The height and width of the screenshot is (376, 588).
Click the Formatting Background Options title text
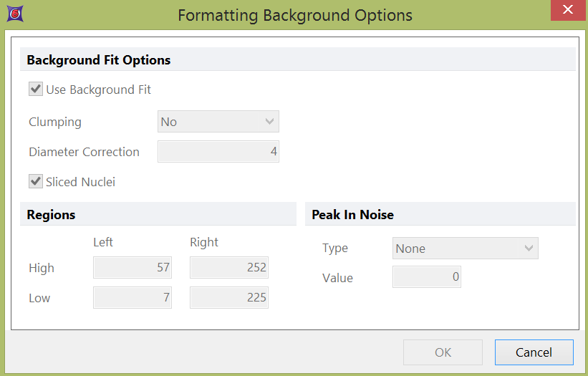pos(294,14)
